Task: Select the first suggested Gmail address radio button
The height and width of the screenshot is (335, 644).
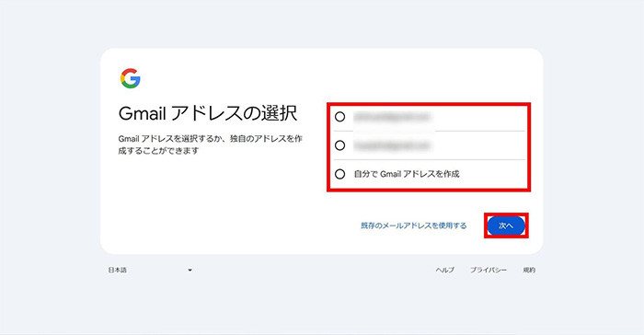Action: [339, 117]
